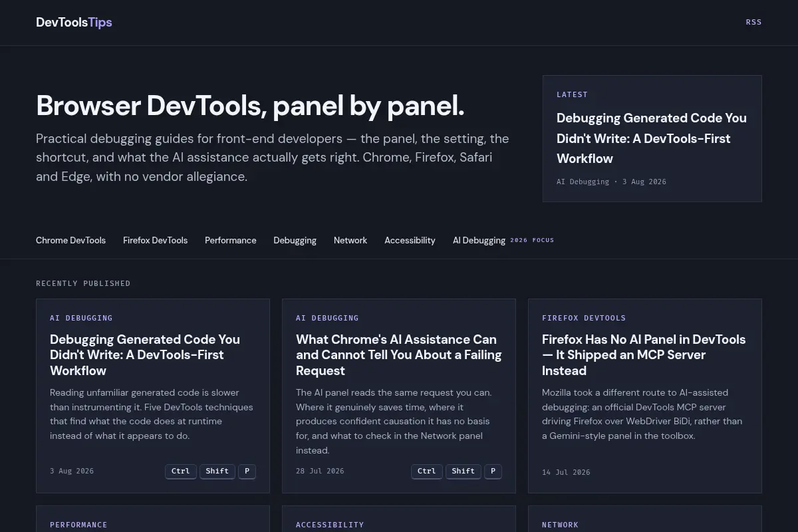798x532 pixels.
Task: Click P key badge on 3 Aug card
Action: pos(247,471)
